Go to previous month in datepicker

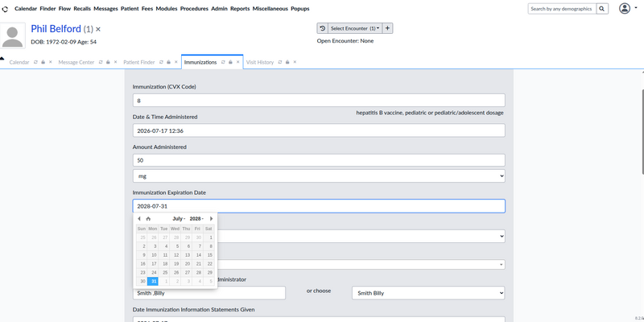139,219
